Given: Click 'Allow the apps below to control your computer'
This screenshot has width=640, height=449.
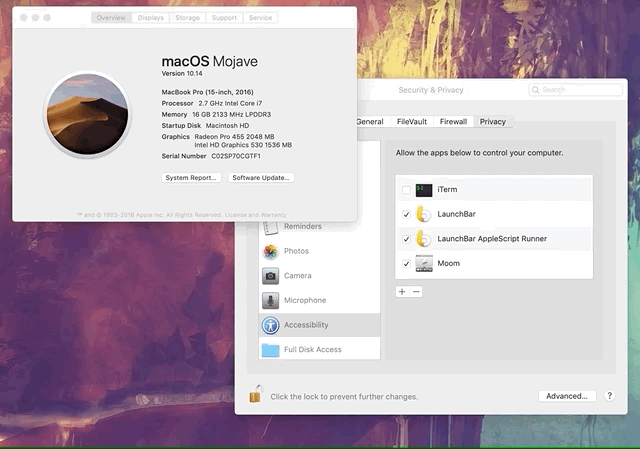Looking at the screenshot, I should pos(479,153).
